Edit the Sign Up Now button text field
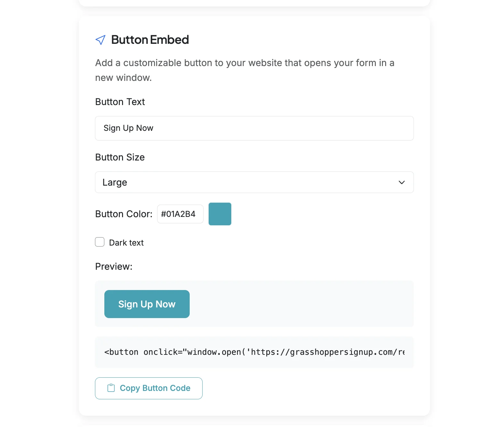 coord(254,128)
